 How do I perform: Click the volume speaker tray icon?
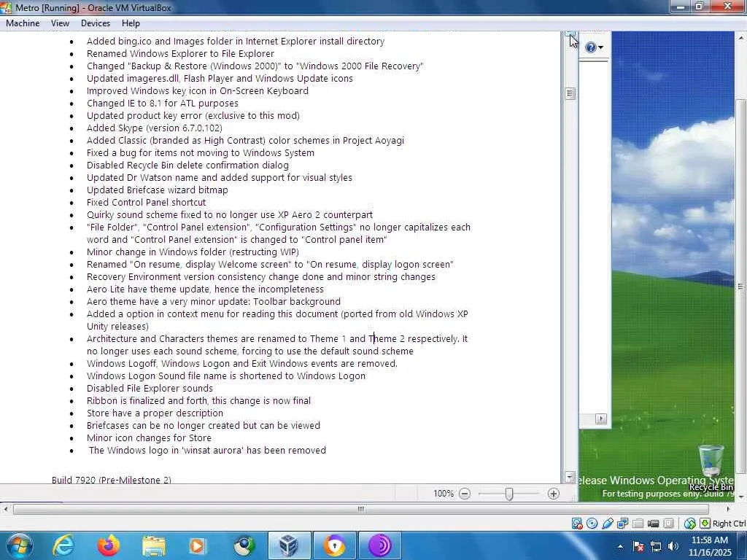[673, 546]
